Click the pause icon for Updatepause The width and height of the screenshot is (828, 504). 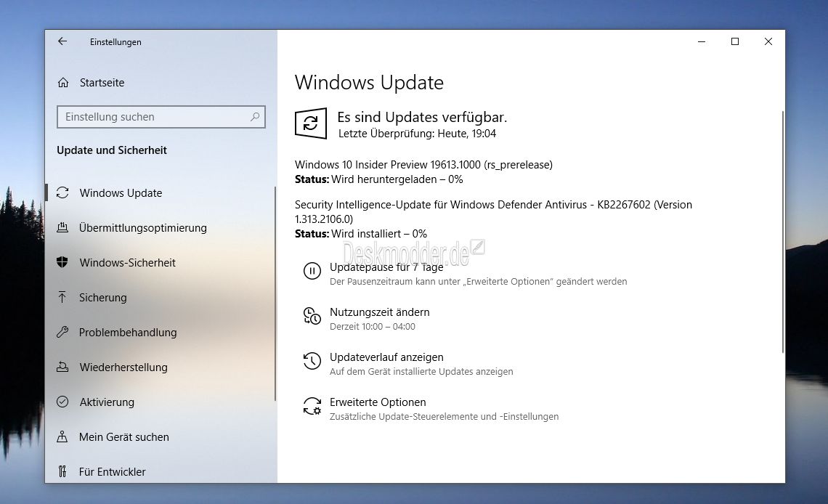click(312, 271)
